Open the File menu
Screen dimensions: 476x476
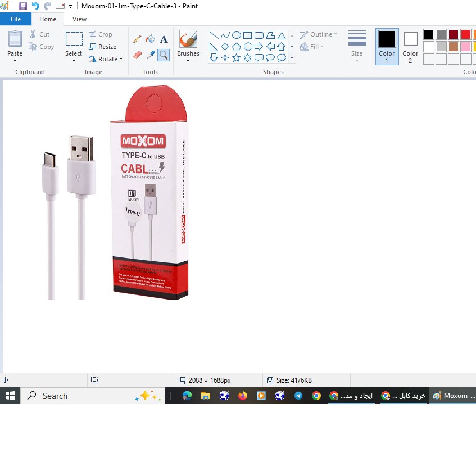point(15,19)
